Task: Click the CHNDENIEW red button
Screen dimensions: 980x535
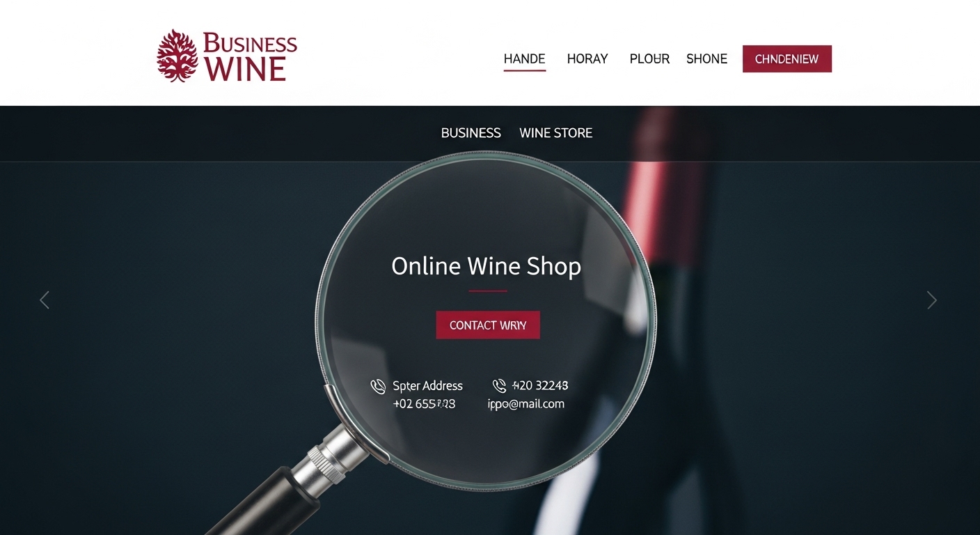Action: tap(787, 59)
